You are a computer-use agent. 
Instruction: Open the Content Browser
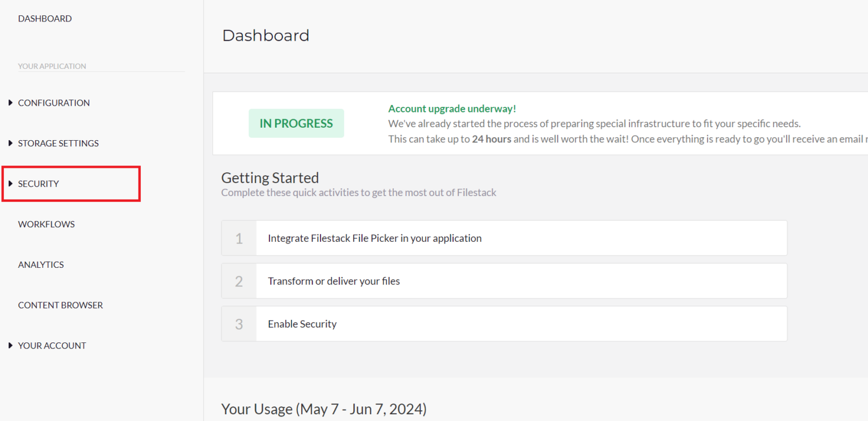(60, 305)
